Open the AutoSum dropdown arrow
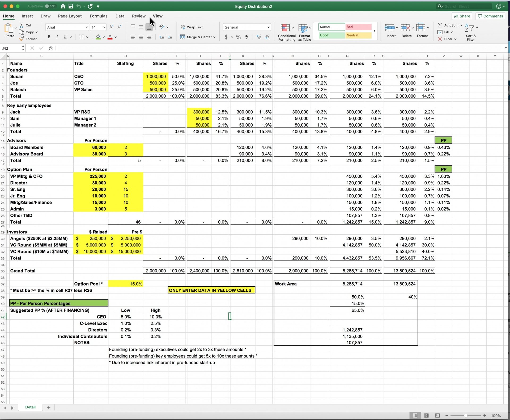The height and width of the screenshot is (420, 510). pyautogui.click(x=461, y=25)
